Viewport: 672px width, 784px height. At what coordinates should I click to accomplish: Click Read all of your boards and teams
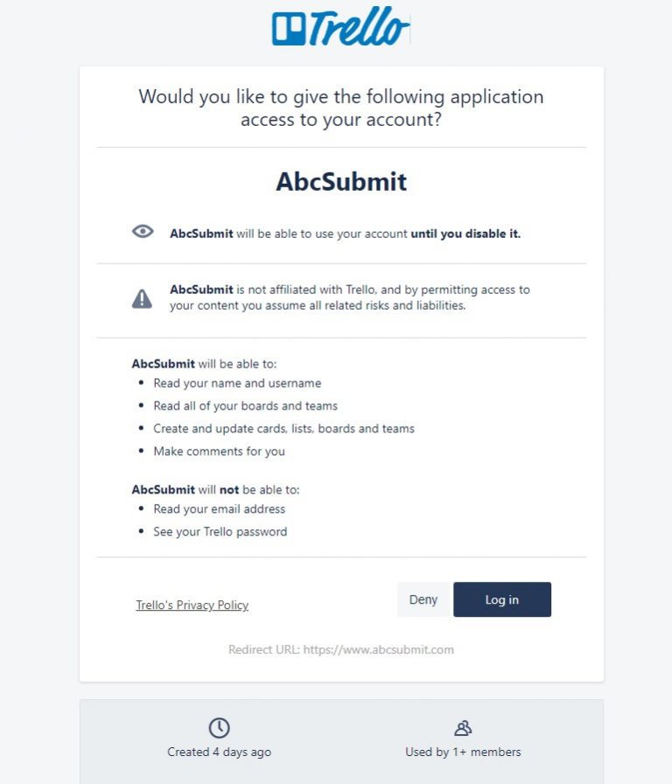pyautogui.click(x=245, y=406)
